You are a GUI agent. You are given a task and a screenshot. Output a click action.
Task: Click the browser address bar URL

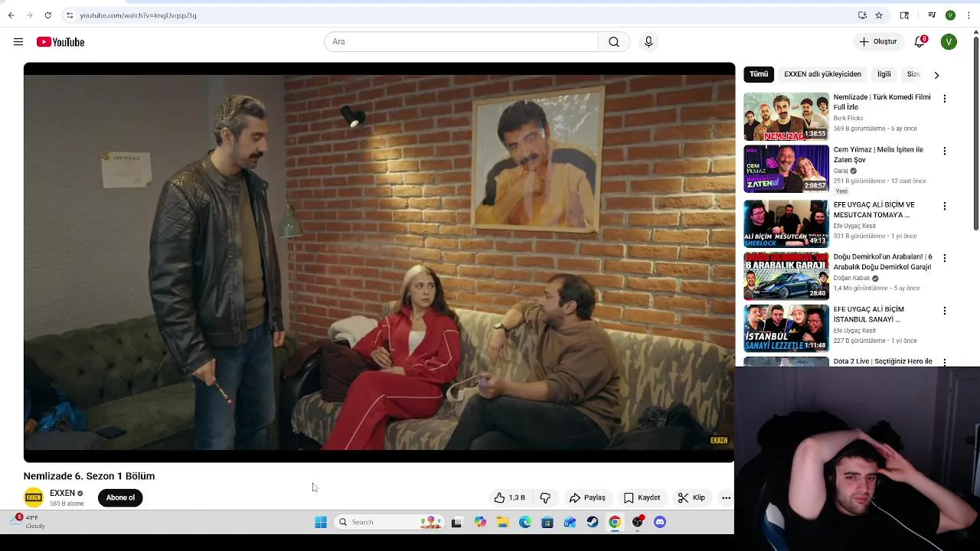pos(138,15)
